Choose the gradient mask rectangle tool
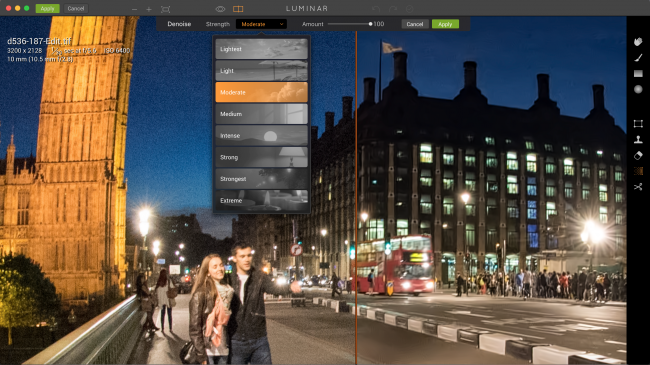Image resolution: width=650 pixels, height=365 pixels. tap(638, 73)
